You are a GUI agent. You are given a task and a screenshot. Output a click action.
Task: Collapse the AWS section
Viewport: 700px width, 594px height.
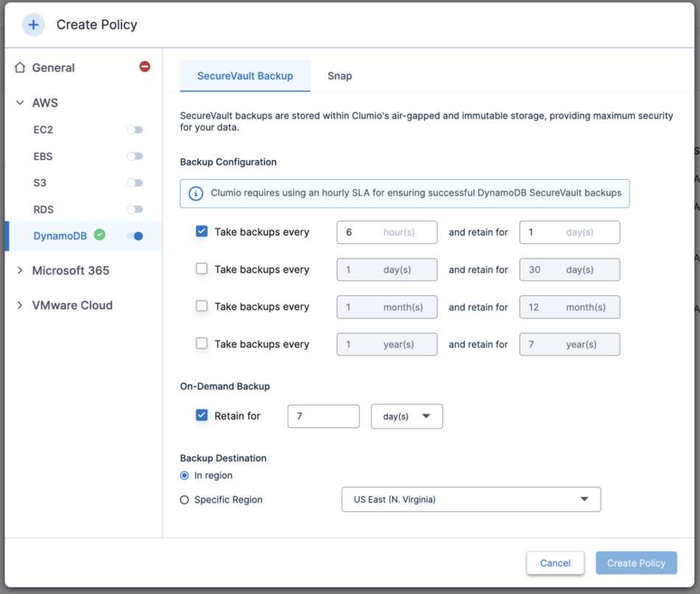[x=20, y=102]
